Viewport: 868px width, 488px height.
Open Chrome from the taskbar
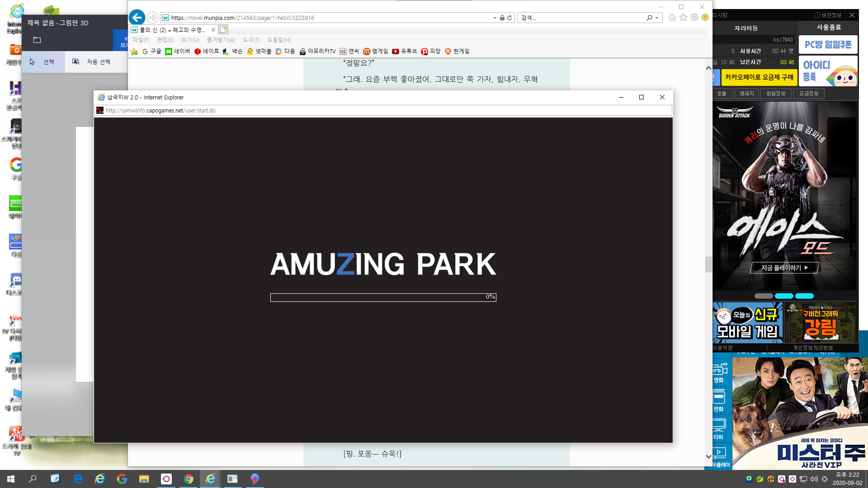189,479
